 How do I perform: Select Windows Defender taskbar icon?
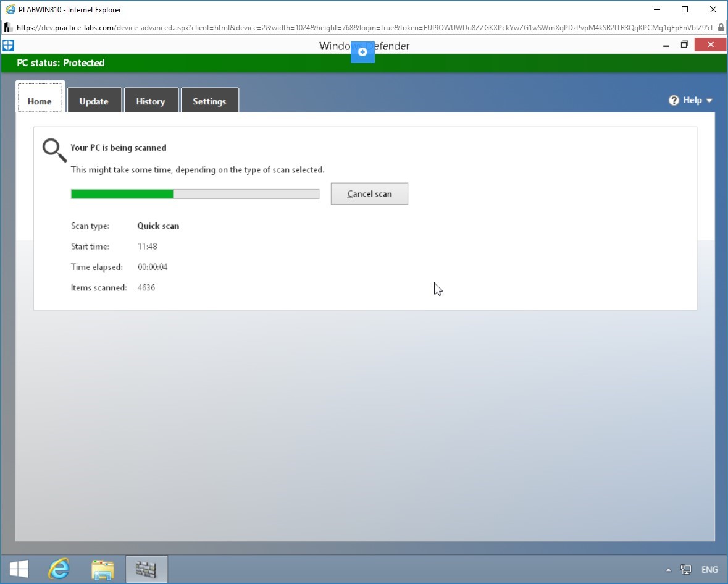coord(146,569)
